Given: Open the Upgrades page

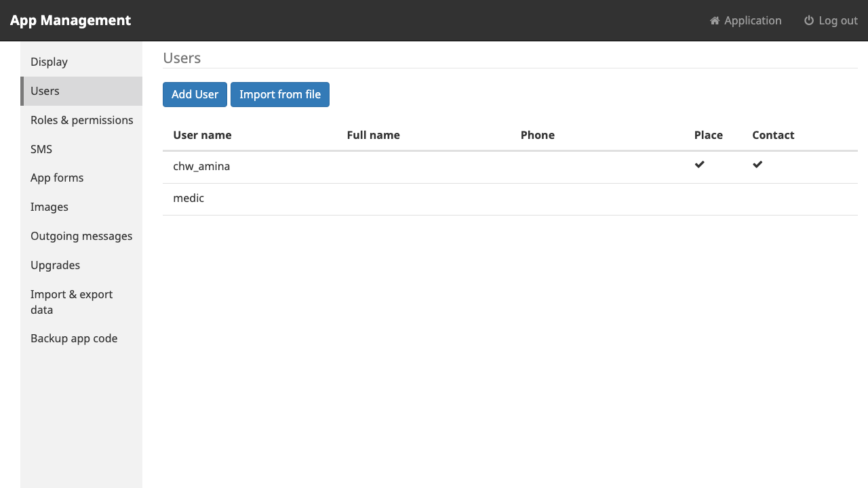Looking at the screenshot, I should tap(81, 265).
